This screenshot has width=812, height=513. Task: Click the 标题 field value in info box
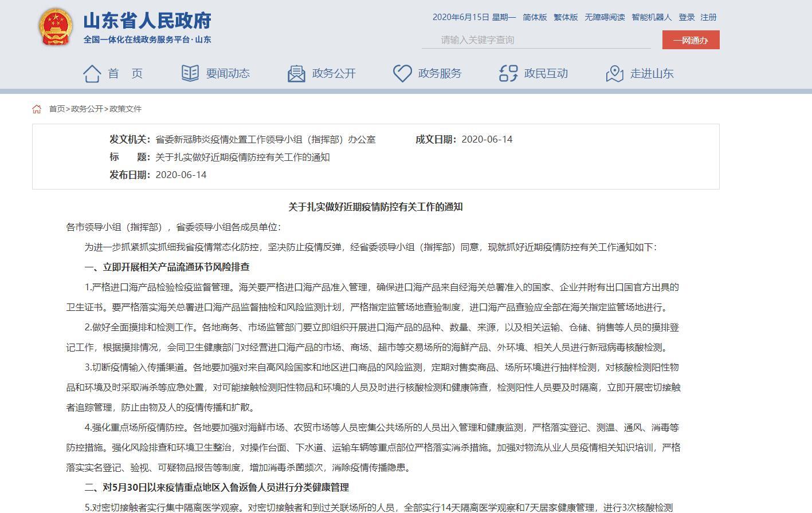point(242,157)
